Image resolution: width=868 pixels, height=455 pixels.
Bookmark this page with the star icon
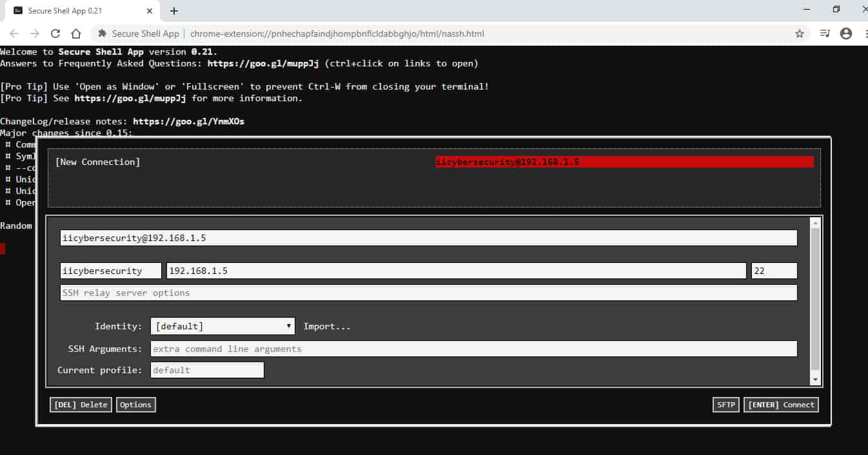[800, 34]
